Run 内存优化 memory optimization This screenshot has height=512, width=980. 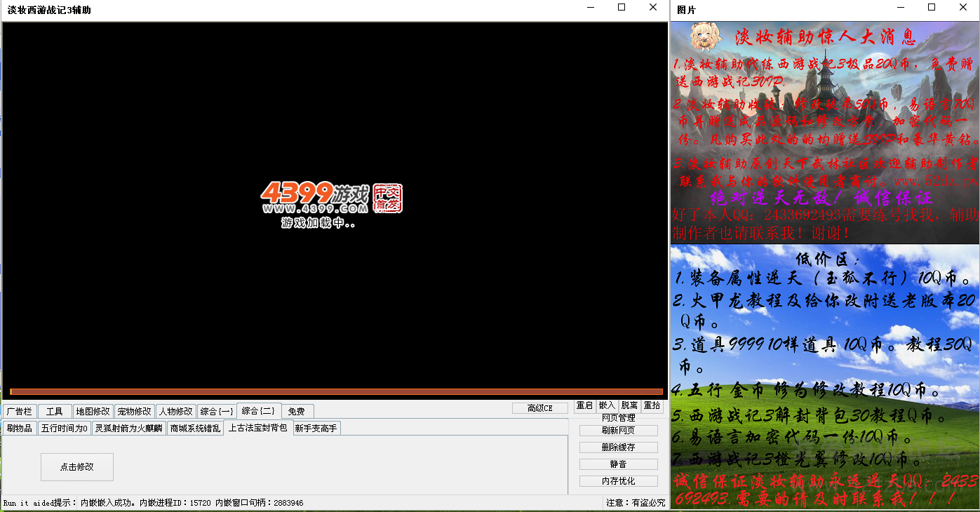(619, 481)
